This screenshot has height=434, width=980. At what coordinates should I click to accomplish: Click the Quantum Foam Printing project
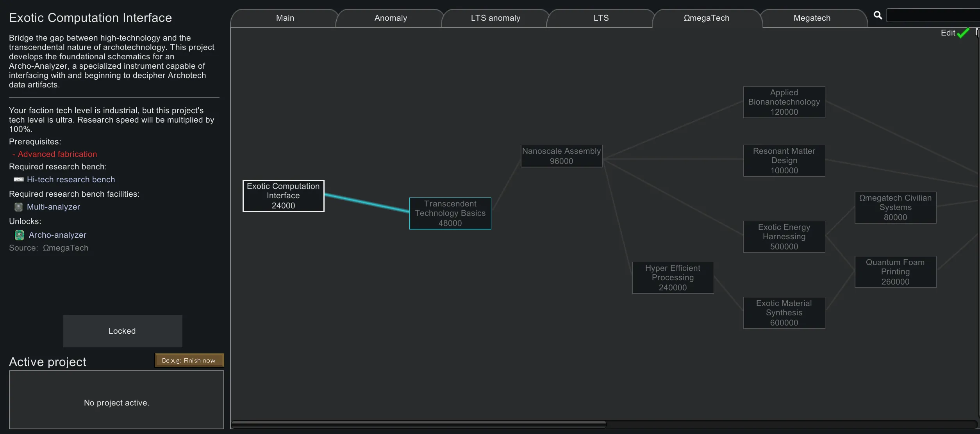pyautogui.click(x=895, y=272)
